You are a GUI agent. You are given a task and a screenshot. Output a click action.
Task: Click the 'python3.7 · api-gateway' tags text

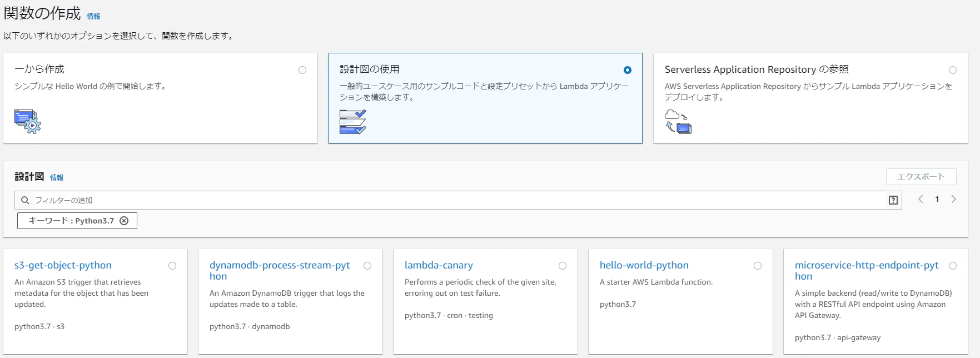pyautogui.click(x=838, y=337)
